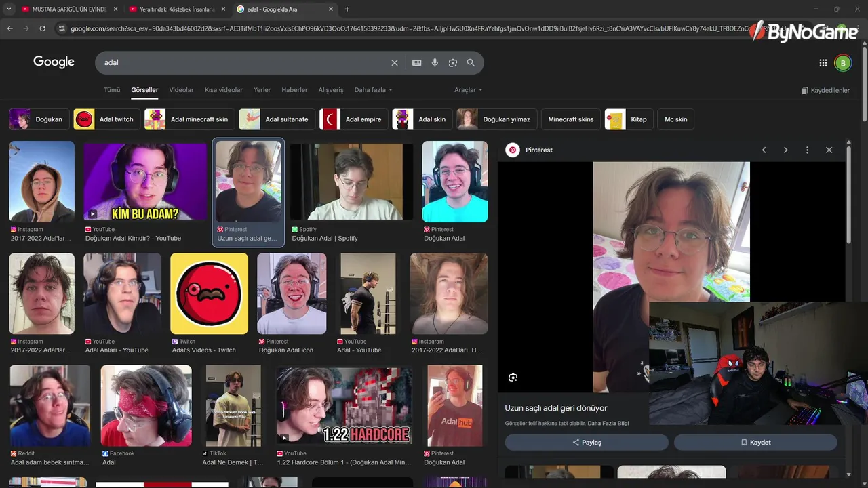The width and height of the screenshot is (868, 488).
Task: Open Doğukan Adal | Spotify image result
Action: 351,181
